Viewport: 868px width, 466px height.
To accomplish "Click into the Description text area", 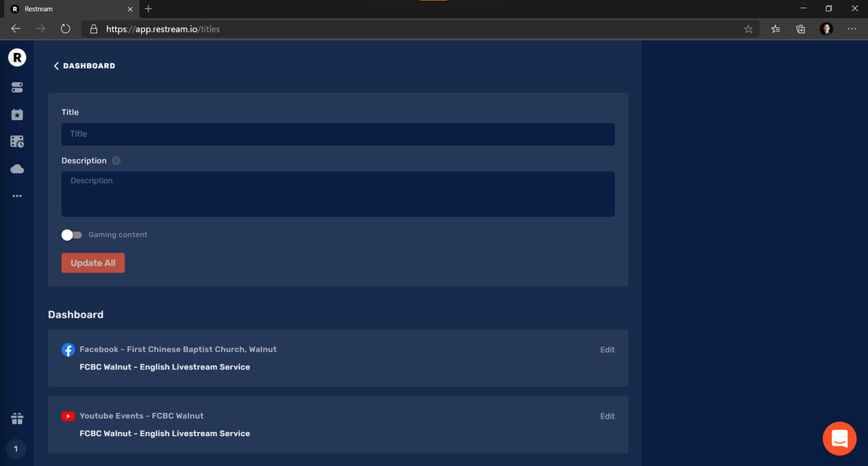I will tap(338, 194).
